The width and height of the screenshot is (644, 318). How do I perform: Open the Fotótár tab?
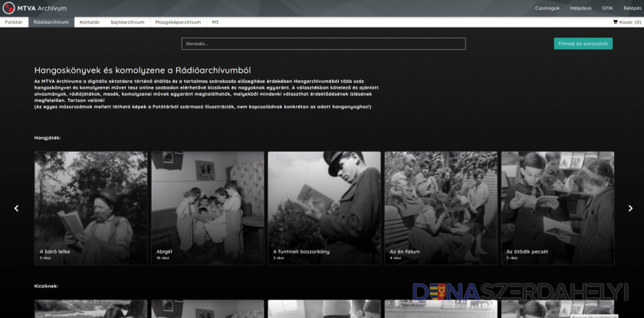14,22
